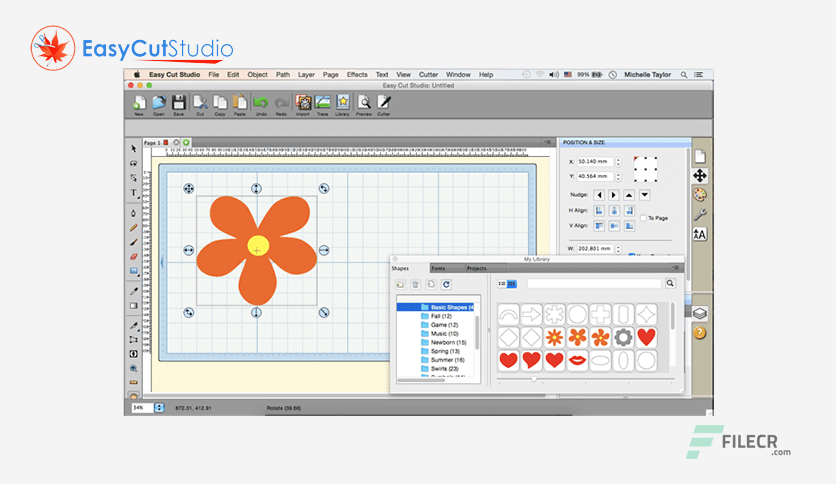
Task: Open the File menu
Action: pyautogui.click(x=214, y=75)
